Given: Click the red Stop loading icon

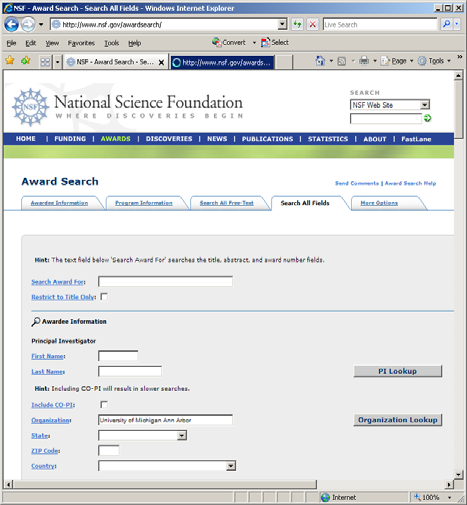Looking at the screenshot, I should click(x=313, y=24).
